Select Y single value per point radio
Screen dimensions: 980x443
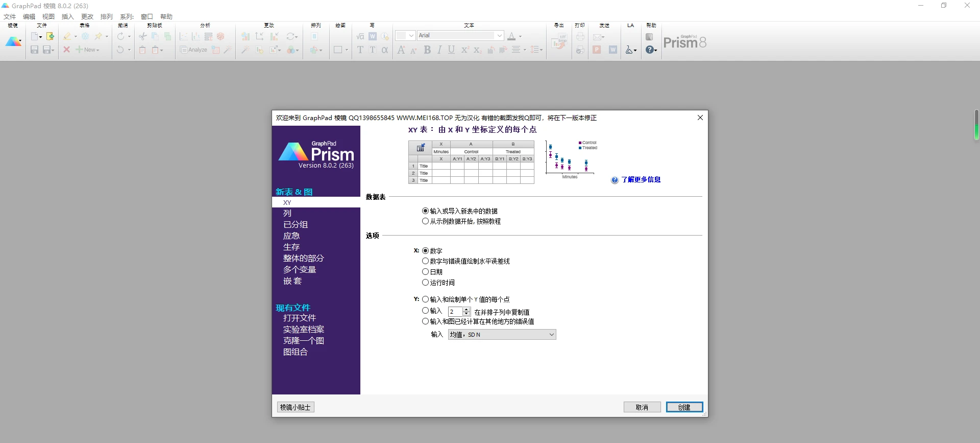click(425, 299)
